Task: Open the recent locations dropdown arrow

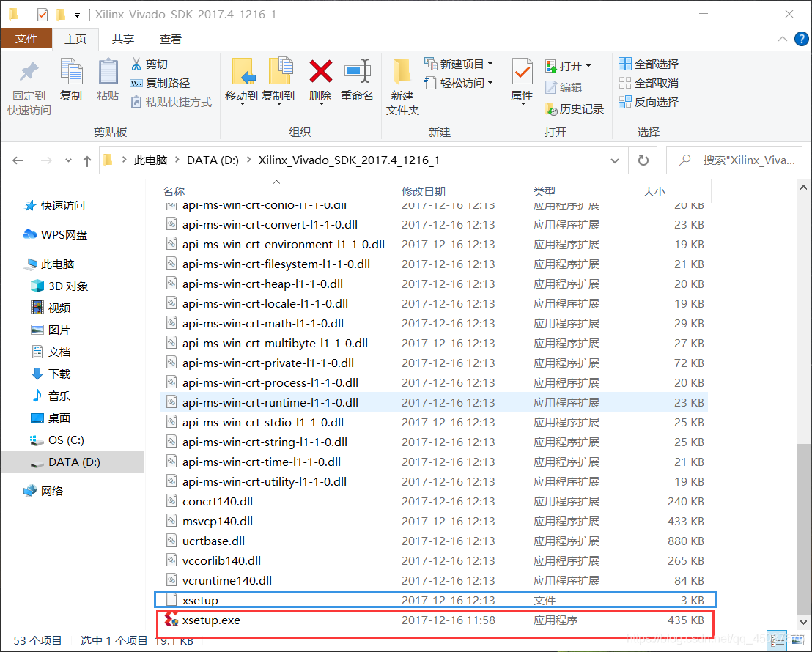Action: (68, 160)
